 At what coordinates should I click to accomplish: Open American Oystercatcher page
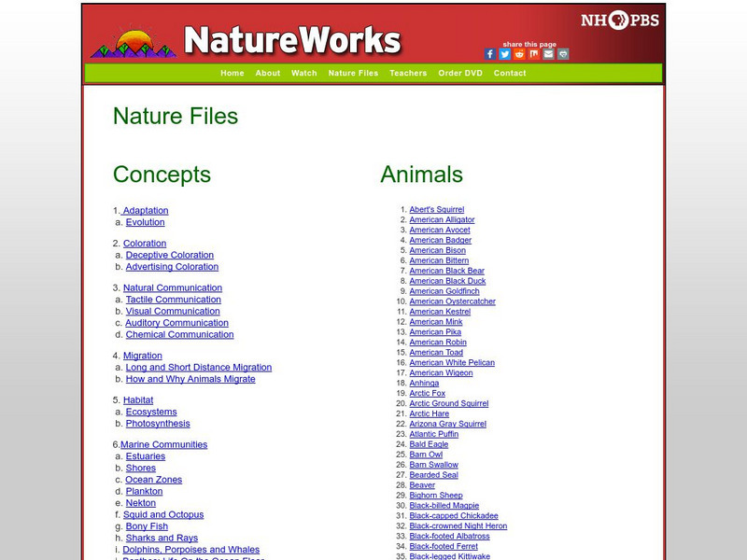tap(453, 301)
